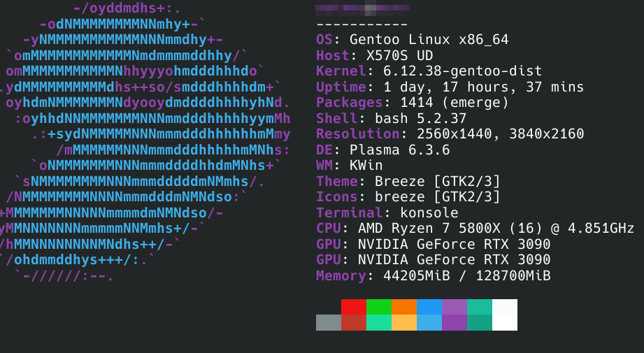Click the dark orange color block

pos(404,307)
